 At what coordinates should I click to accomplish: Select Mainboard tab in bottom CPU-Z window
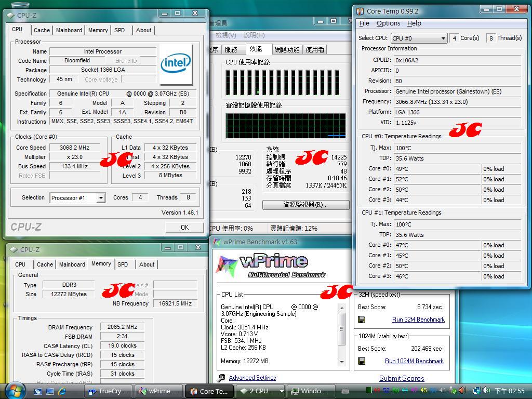[72, 264]
